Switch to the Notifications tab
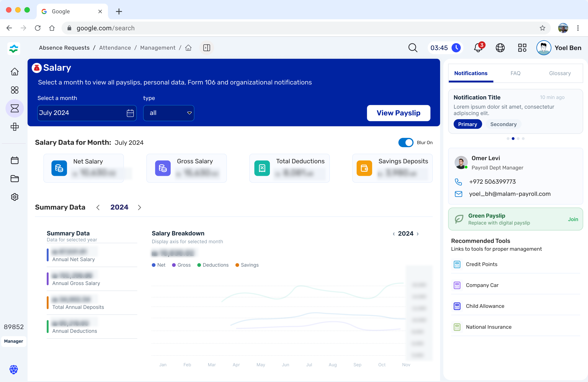 point(471,73)
